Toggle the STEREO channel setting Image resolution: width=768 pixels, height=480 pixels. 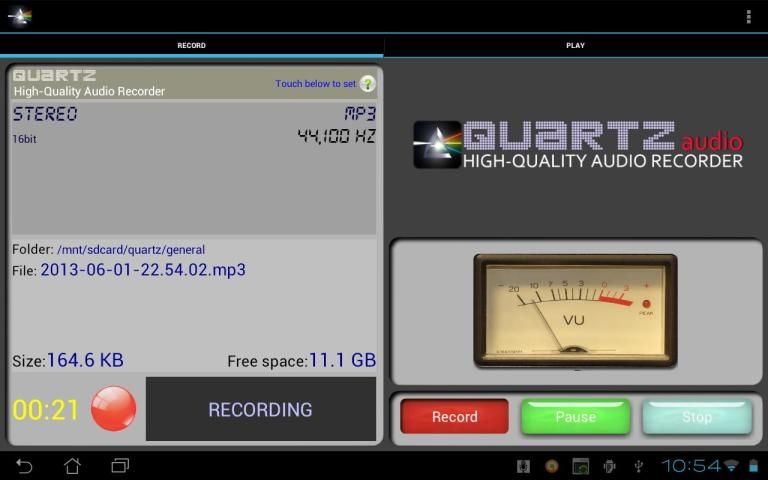click(x=45, y=114)
